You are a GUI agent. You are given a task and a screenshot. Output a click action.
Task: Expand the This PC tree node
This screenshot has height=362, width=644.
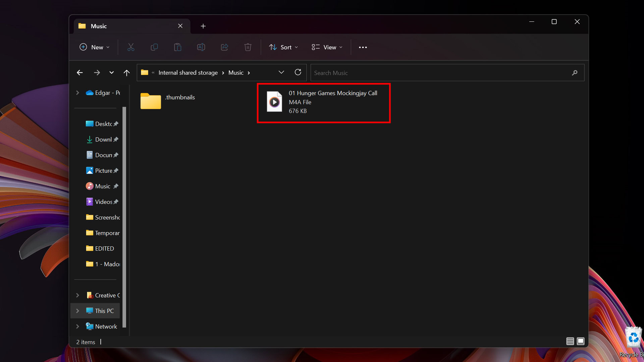tap(77, 311)
